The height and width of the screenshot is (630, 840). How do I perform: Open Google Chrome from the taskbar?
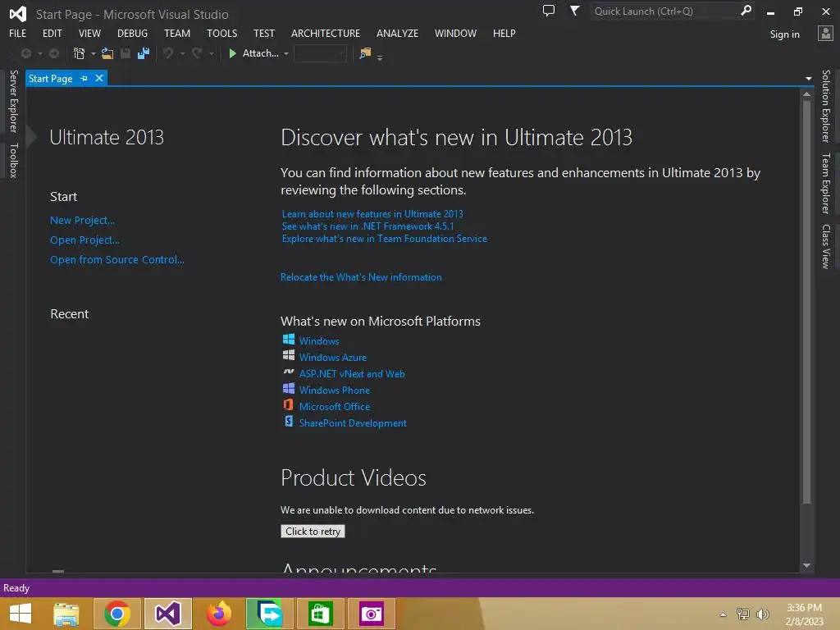[117, 614]
